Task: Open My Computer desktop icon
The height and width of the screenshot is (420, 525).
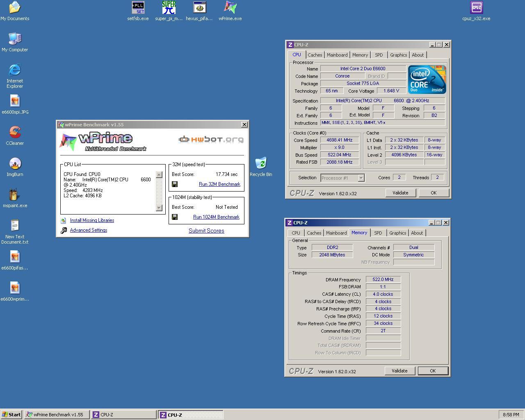Action: (15, 42)
